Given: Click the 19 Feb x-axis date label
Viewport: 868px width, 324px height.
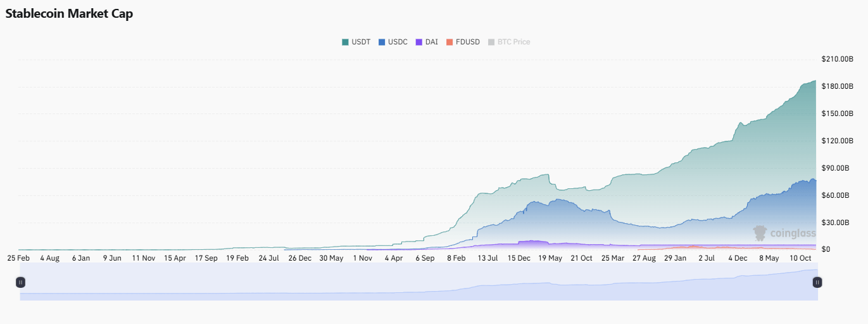Looking at the screenshot, I should (x=237, y=258).
